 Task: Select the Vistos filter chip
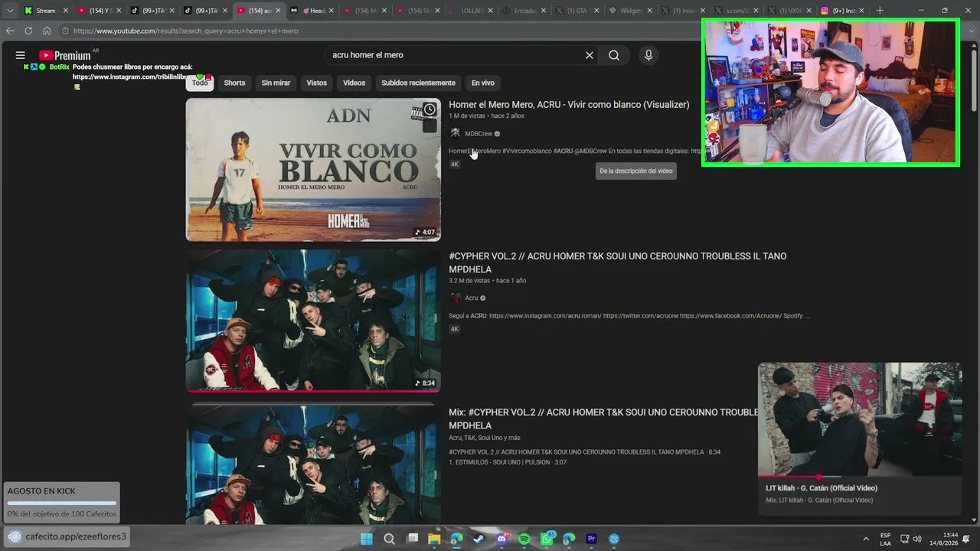click(x=317, y=83)
